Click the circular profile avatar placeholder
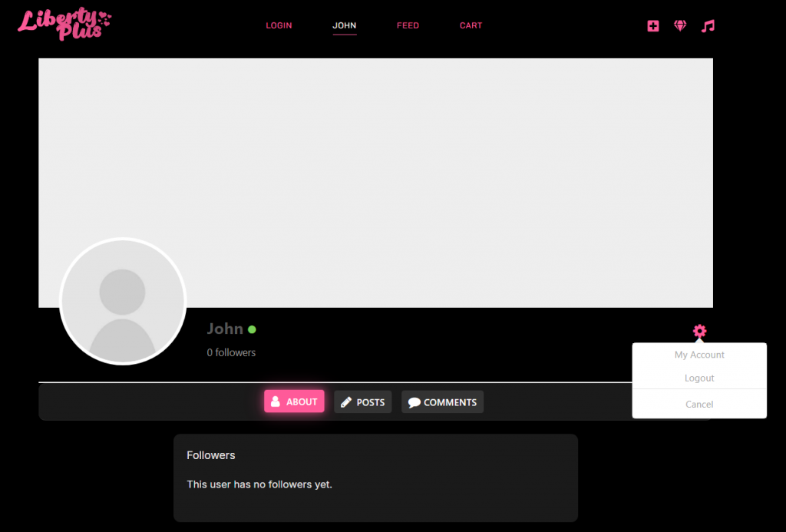This screenshot has width=786, height=532. (123, 301)
